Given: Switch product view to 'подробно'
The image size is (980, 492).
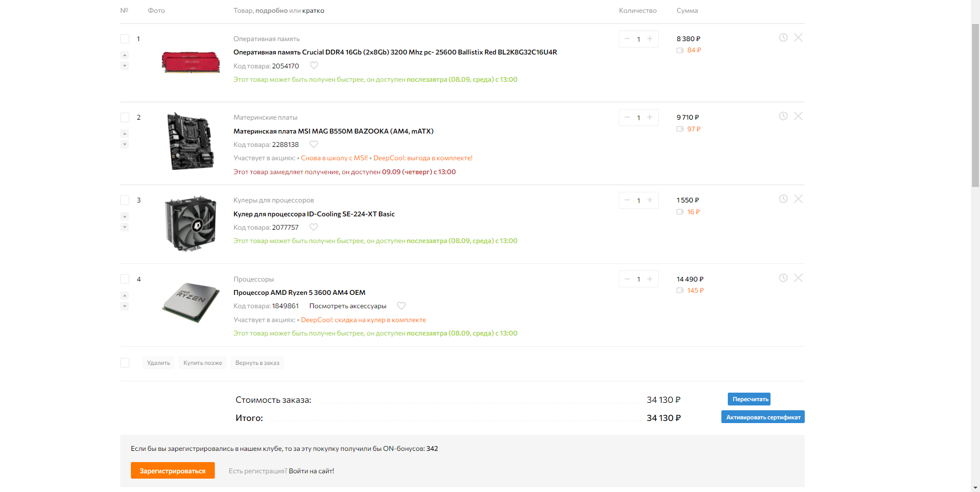Looking at the screenshot, I should tap(271, 11).
